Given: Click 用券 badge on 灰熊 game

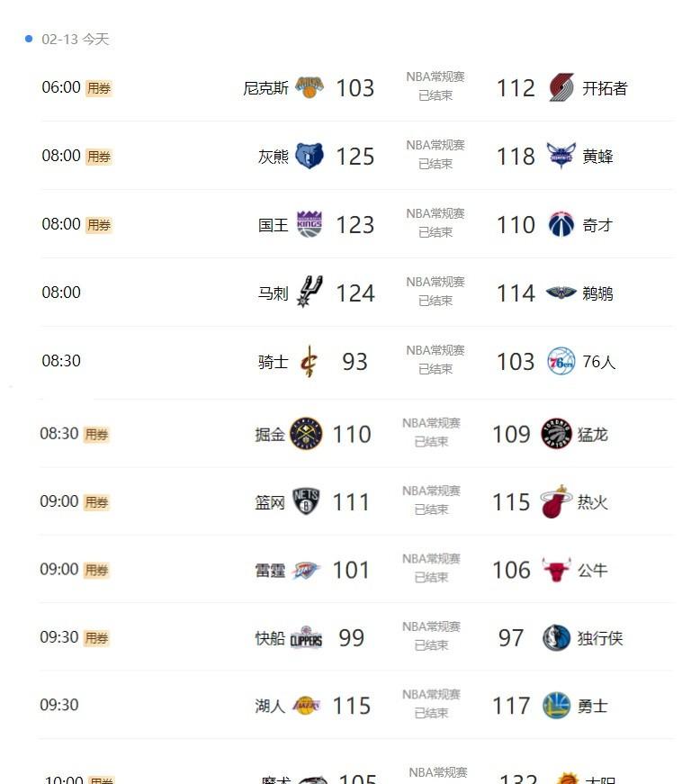Looking at the screenshot, I should (x=99, y=157).
